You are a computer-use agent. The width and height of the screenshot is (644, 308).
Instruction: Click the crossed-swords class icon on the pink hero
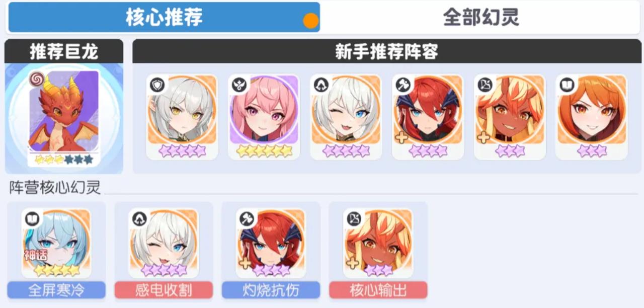click(x=238, y=86)
